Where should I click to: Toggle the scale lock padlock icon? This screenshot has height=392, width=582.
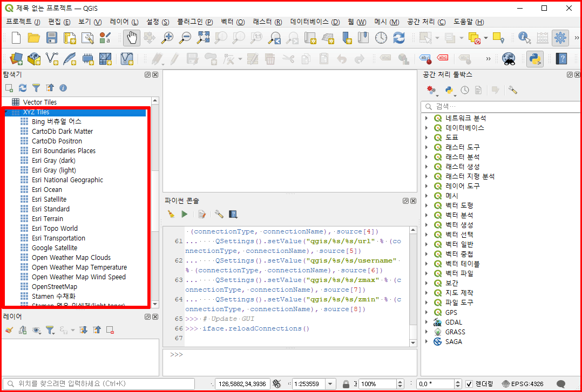346,384
